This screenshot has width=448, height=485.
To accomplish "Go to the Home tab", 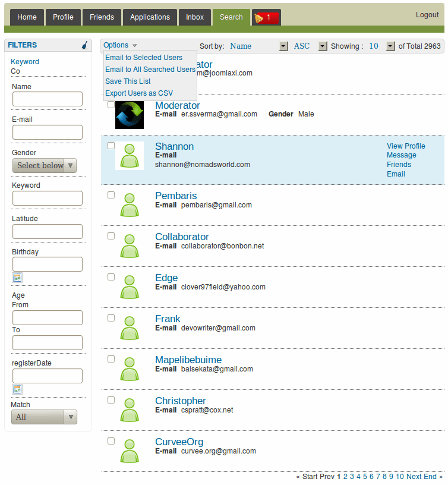I will point(27,17).
